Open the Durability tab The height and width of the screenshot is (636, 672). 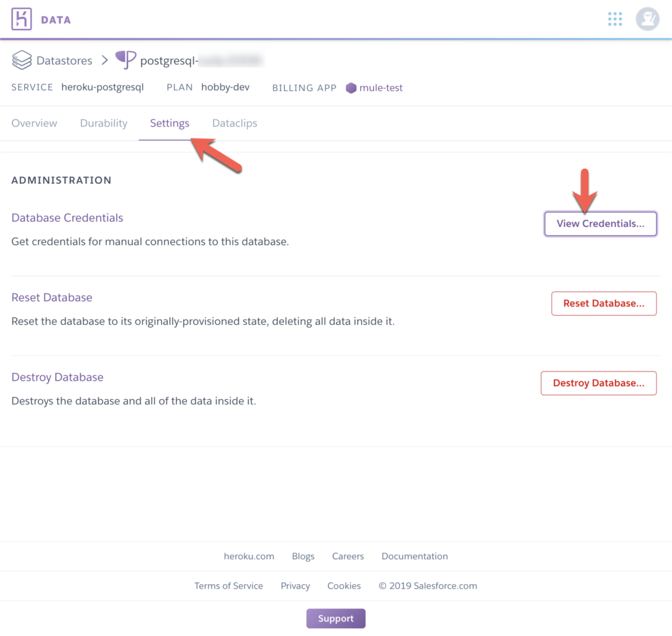[x=104, y=123]
